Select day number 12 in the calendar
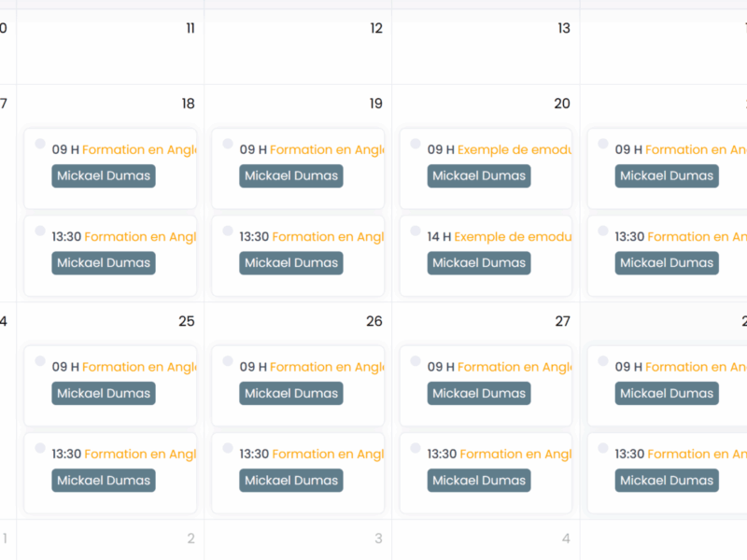The width and height of the screenshot is (747, 560). 376,29
